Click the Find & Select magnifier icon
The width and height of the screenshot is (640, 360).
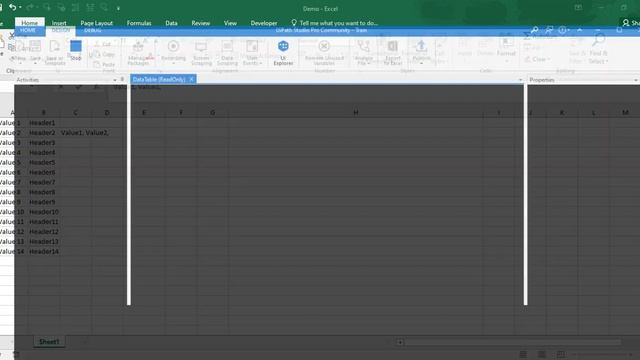(x=598, y=41)
